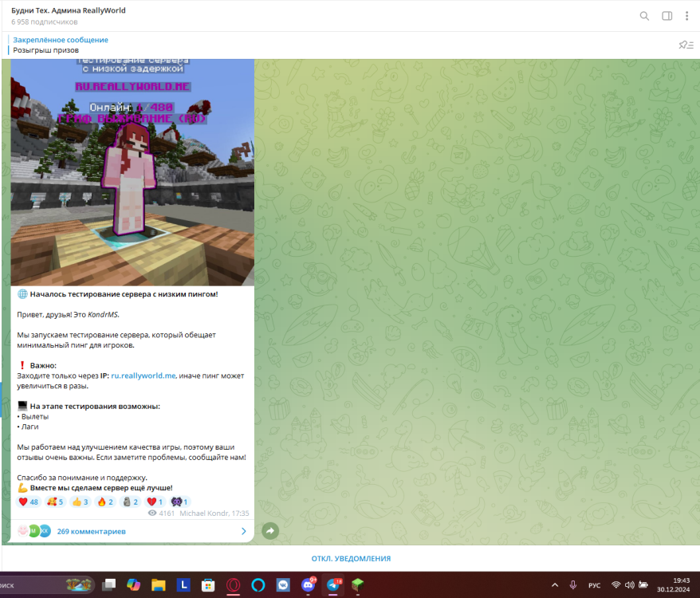
Task: Toggle the thumbs up reaction with 3
Action: coord(81,502)
